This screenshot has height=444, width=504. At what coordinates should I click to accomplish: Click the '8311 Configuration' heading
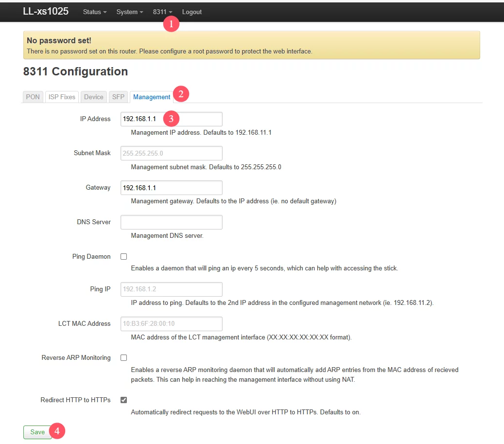tap(75, 71)
